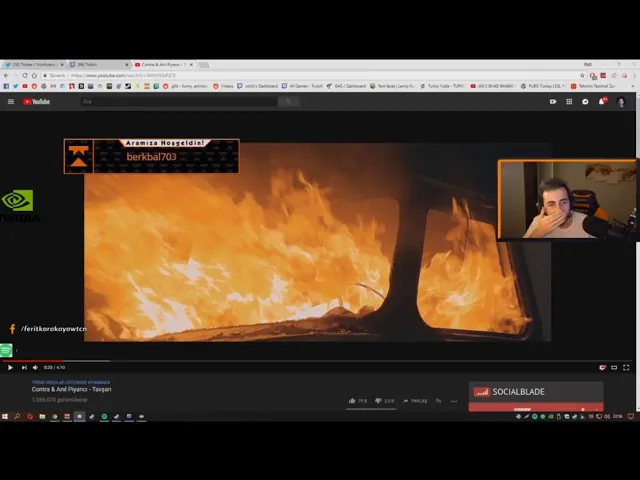Open the SocialBlade widget header
The height and width of the screenshot is (480, 640).
tap(536, 392)
